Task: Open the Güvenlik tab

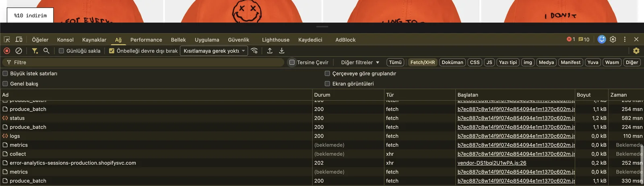Action: (239, 39)
